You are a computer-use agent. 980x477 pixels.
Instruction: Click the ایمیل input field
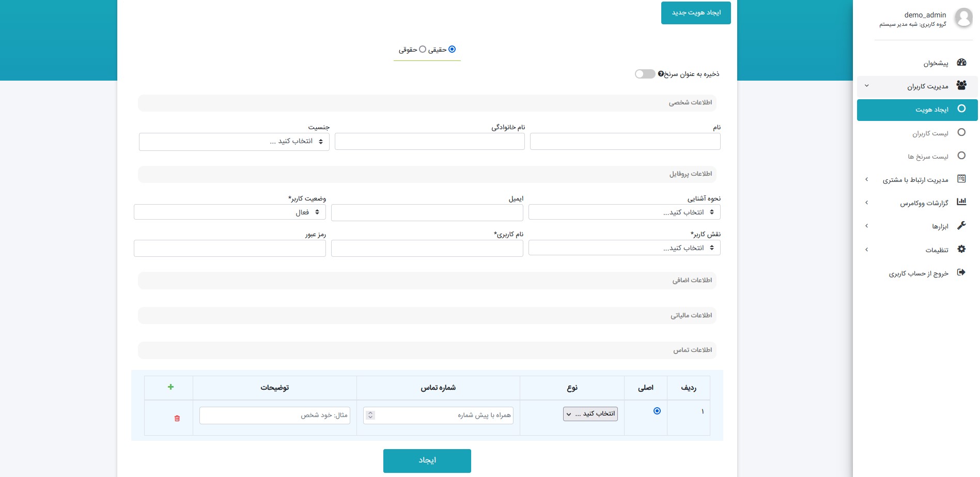[x=427, y=213]
